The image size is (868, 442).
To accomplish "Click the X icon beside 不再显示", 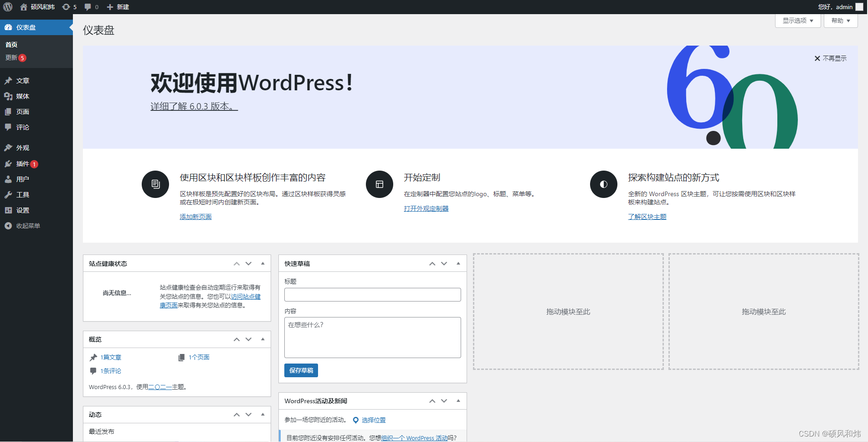I will click(x=817, y=58).
